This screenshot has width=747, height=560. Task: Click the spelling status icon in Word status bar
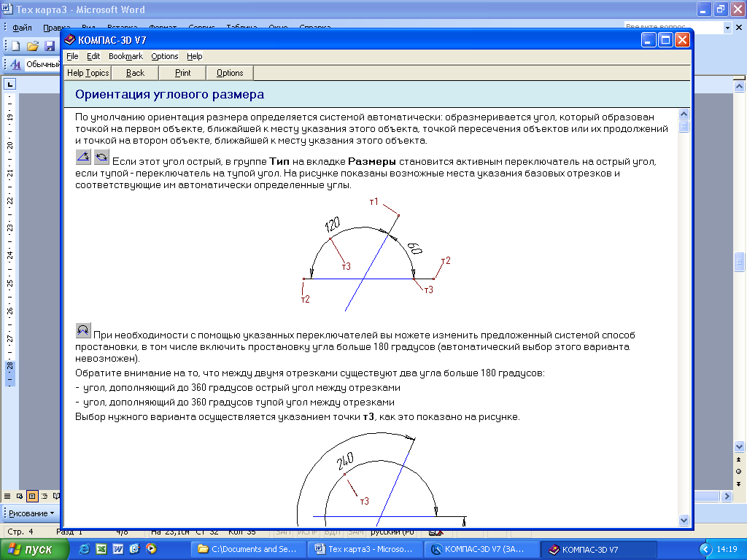coord(436,532)
